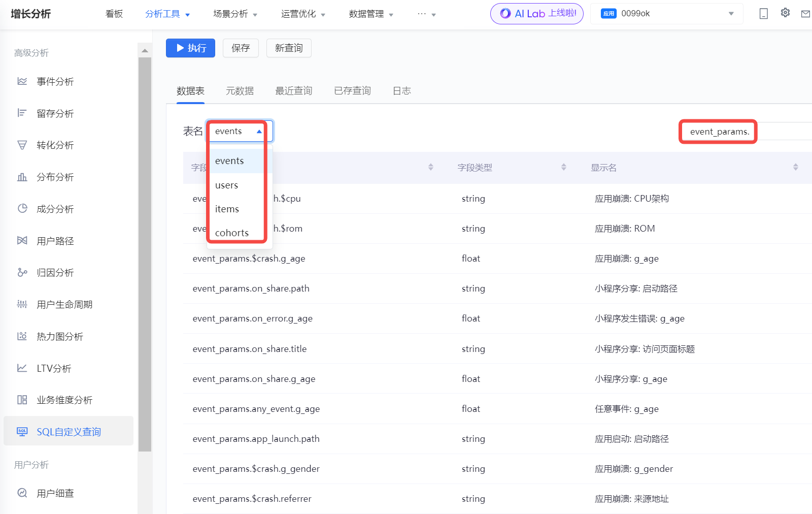Click 应用崩溃: CPU架构 display name
Screen dimensions: 812x514
tap(631, 199)
